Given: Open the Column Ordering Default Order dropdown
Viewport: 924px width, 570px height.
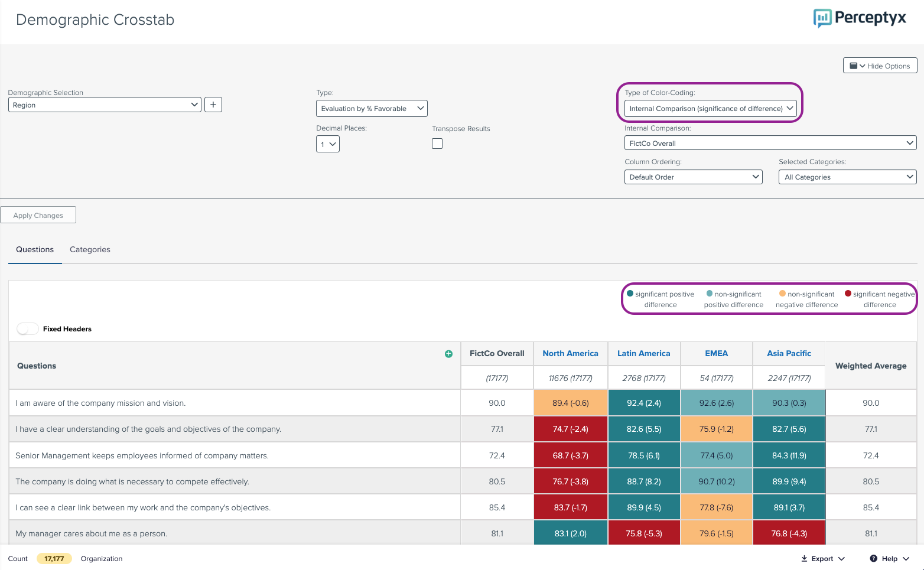Looking at the screenshot, I should [694, 177].
